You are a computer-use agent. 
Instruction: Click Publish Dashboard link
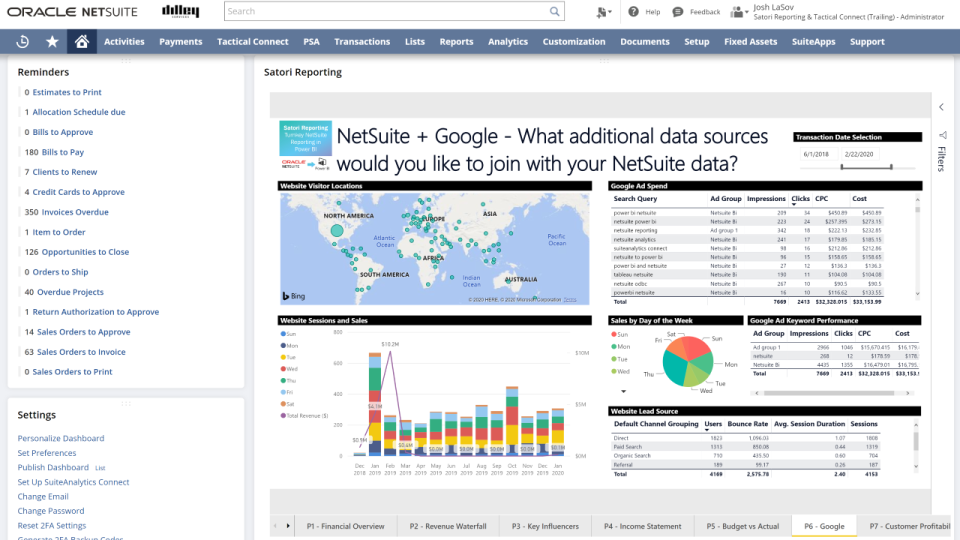tap(53, 467)
